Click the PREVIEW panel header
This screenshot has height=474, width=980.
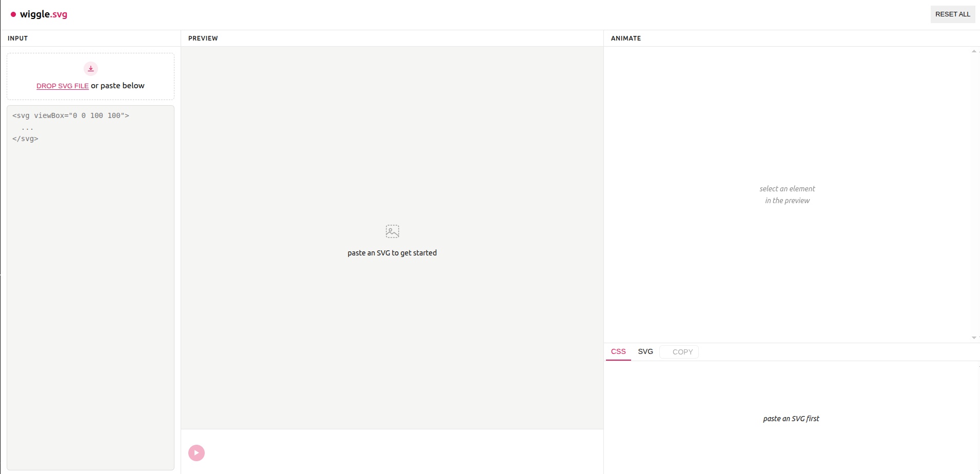tap(203, 38)
